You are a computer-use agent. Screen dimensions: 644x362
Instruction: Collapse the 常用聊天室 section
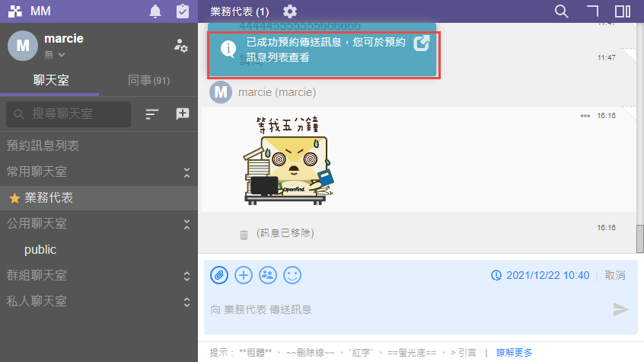tap(187, 172)
